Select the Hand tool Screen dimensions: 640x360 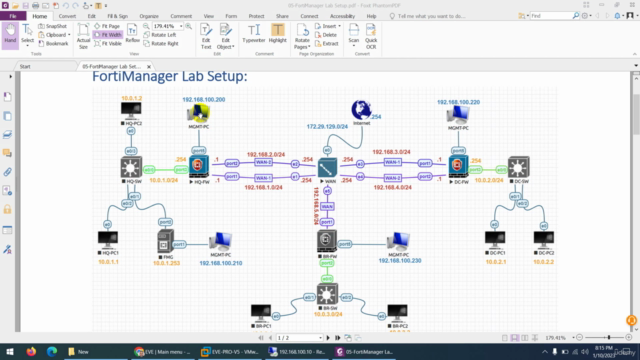coord(10,36)
